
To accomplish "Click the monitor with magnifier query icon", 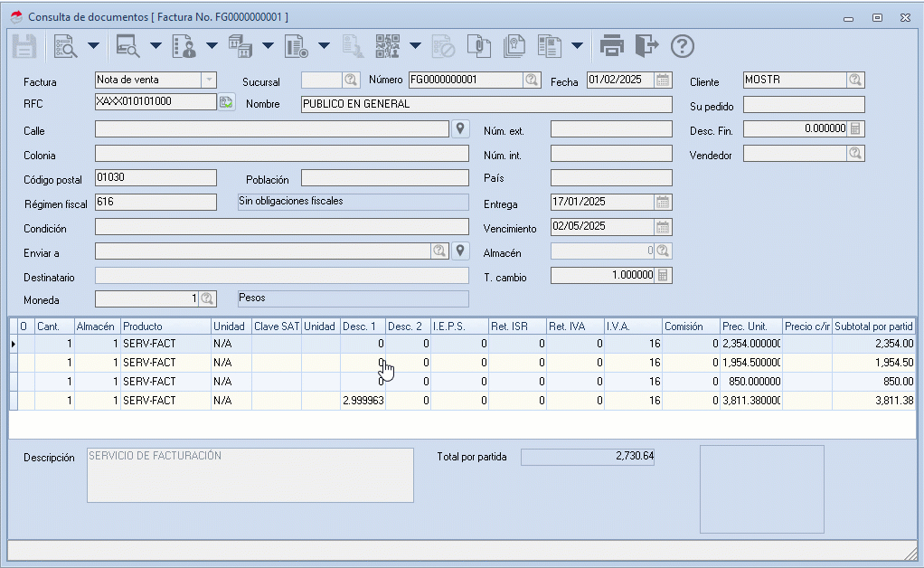I will click(127, 46).
